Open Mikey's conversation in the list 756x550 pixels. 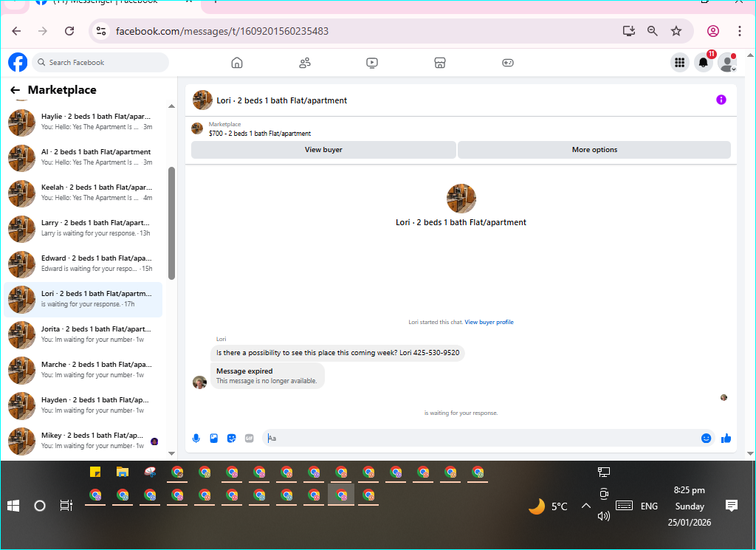click(x=83, y=441)
